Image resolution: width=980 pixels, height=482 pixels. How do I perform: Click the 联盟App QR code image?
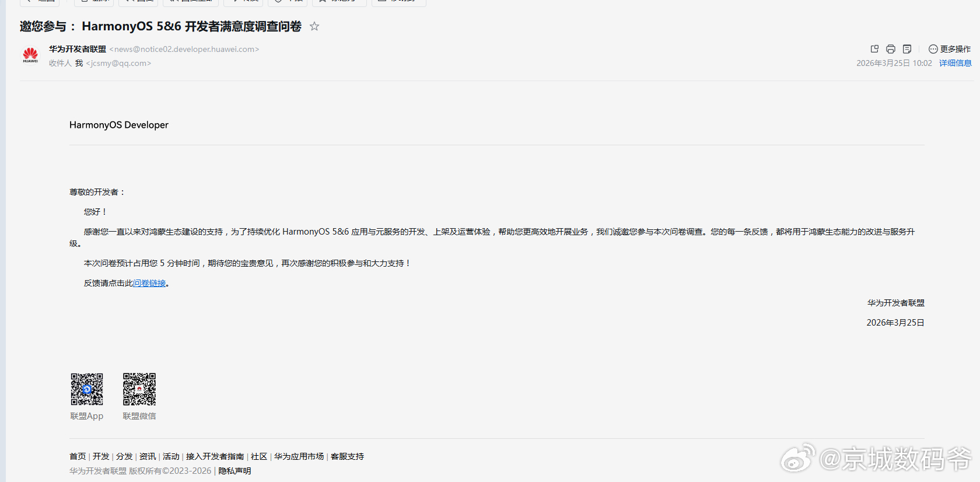coord(87,389)
